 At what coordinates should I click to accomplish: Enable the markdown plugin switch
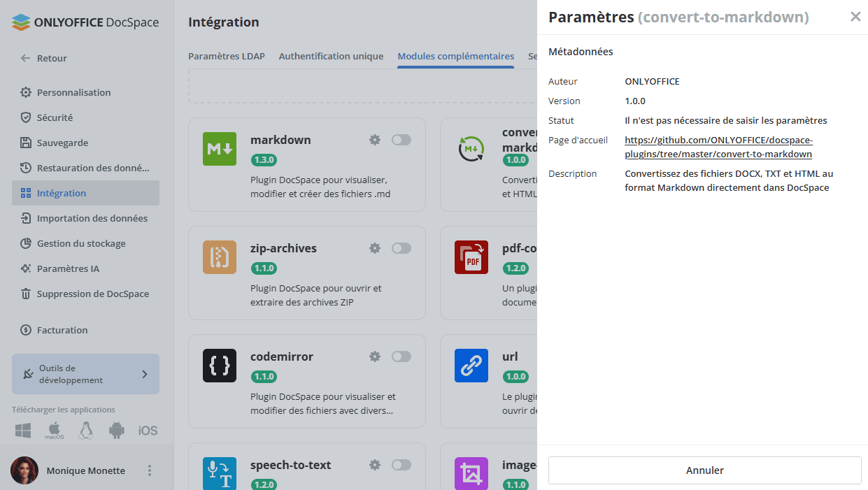coord(401,140)
